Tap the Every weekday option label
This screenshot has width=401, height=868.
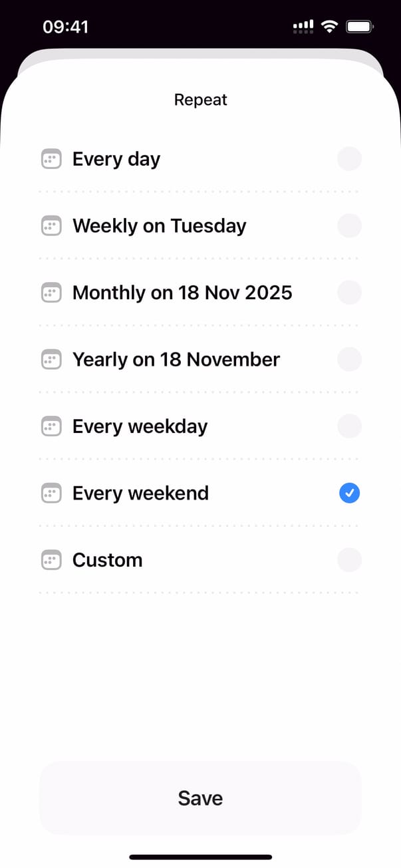pyautogui.click(x=140, y=426)
